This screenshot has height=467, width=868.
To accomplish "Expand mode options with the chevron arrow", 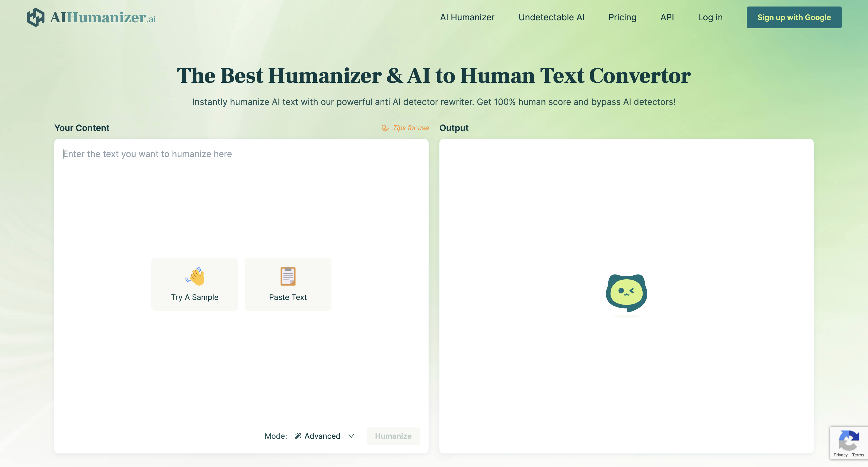I will (351, 436).
